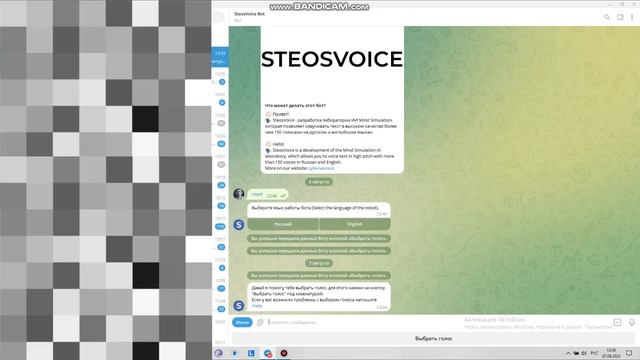This screenshot has height=360, width=640.
Task: Toggle the bot keyboard icon
Action: tap(617, 322)
